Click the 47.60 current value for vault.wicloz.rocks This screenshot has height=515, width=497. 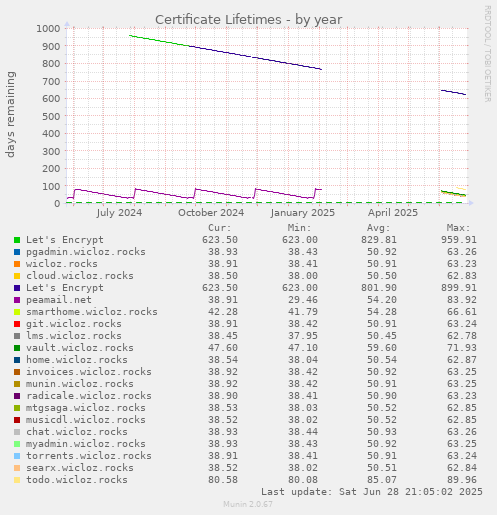click(223, 348)
